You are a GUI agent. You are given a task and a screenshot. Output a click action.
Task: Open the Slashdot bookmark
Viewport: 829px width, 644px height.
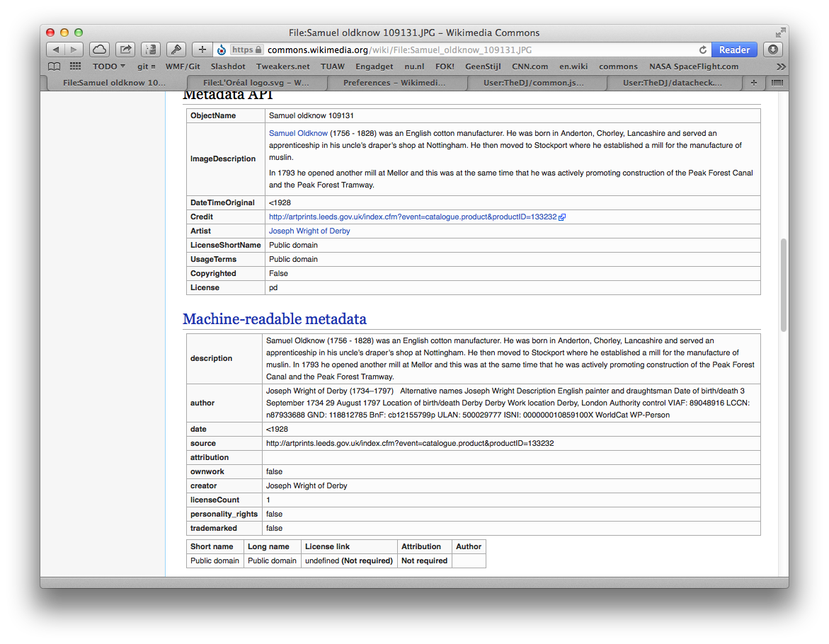tap(228, 67)
